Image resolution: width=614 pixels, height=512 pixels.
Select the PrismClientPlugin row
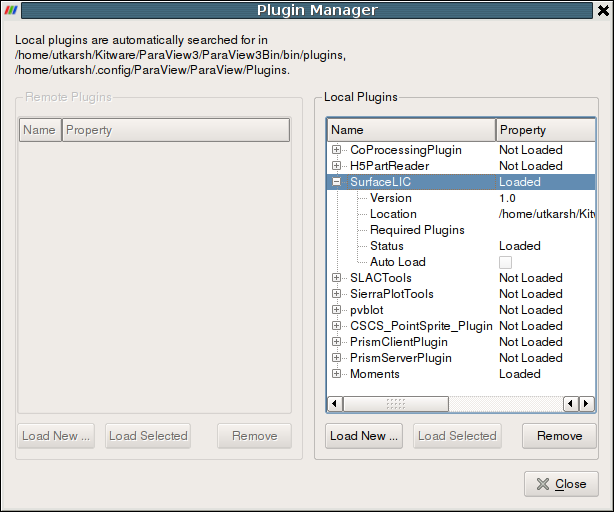pyautogui.click(x=461, y=342)
